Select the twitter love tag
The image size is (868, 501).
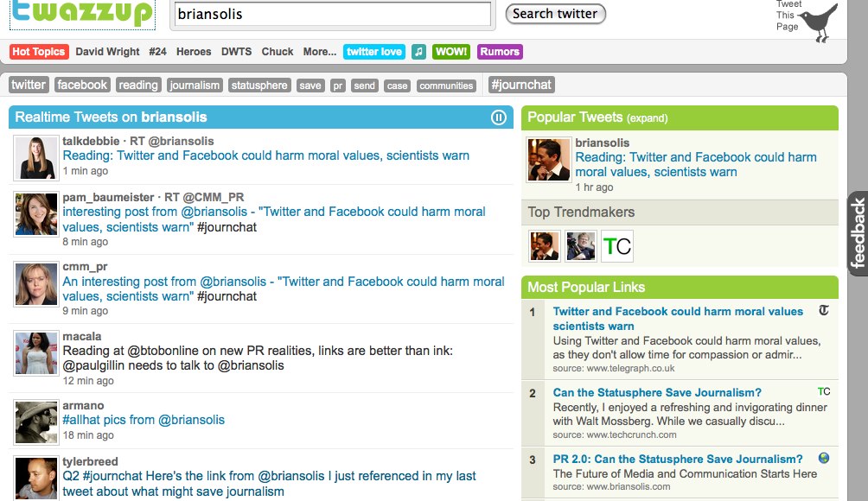(x=374, y=52)
